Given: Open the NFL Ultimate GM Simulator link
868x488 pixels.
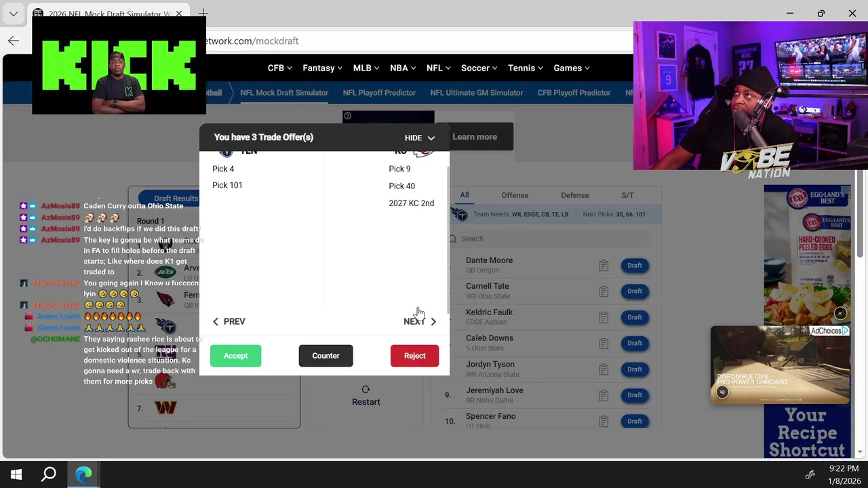Looking at the screenshot, I should (477, 93).
